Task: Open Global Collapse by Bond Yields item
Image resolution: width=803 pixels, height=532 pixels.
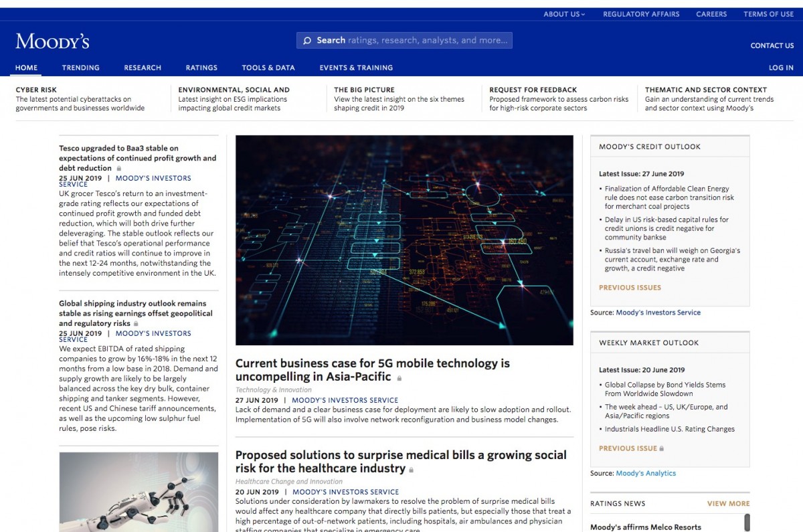Action: (664, 389)
